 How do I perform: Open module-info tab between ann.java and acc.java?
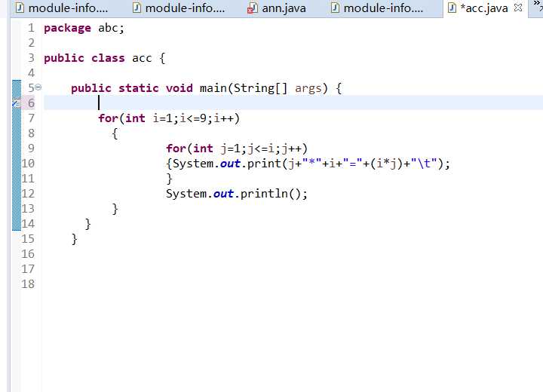tap(377, 8)
